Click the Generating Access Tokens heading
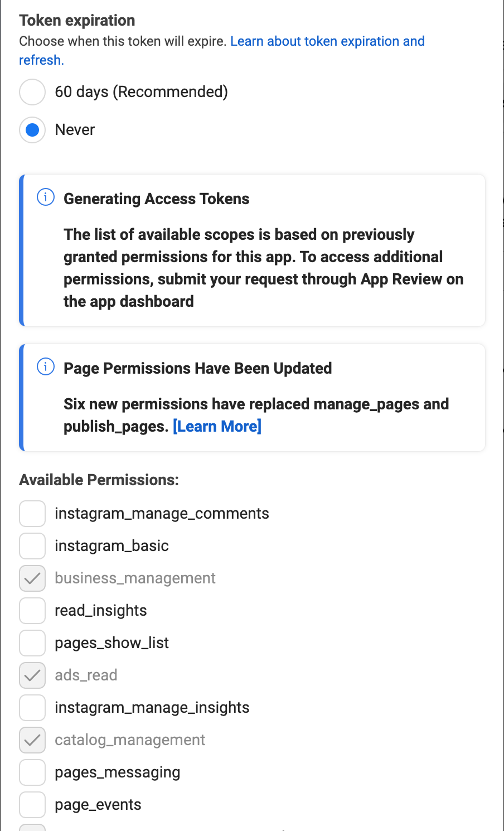504x831 pixels. coord(156,199)
